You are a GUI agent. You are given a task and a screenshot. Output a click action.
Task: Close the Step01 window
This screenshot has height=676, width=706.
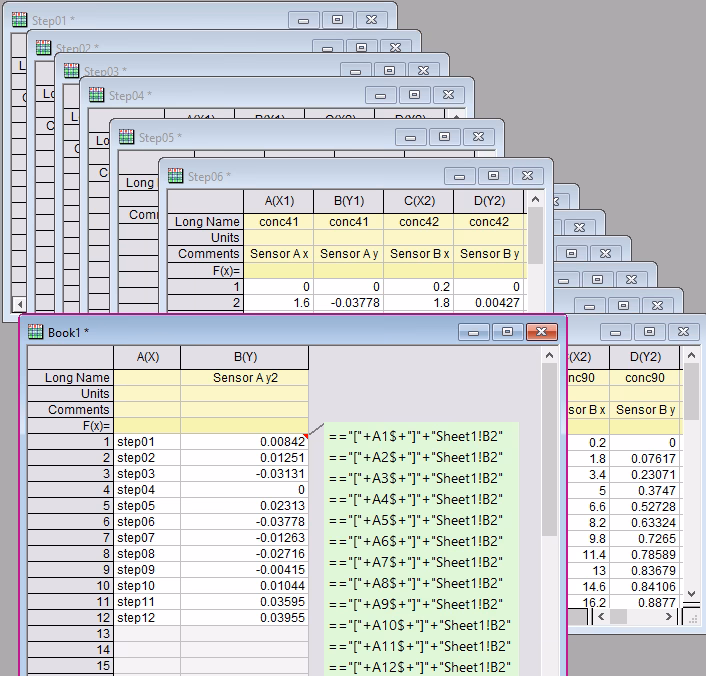click(x=369, y=19)
